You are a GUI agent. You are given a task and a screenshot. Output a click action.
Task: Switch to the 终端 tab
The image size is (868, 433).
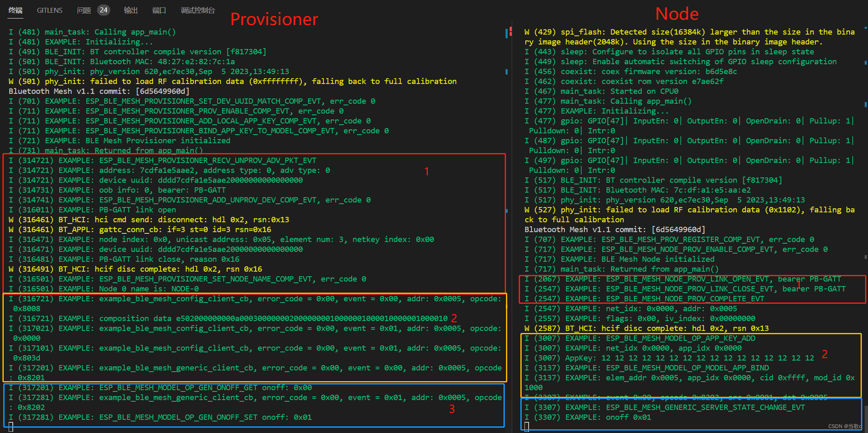pyautogui.click(x=16, y=10)
